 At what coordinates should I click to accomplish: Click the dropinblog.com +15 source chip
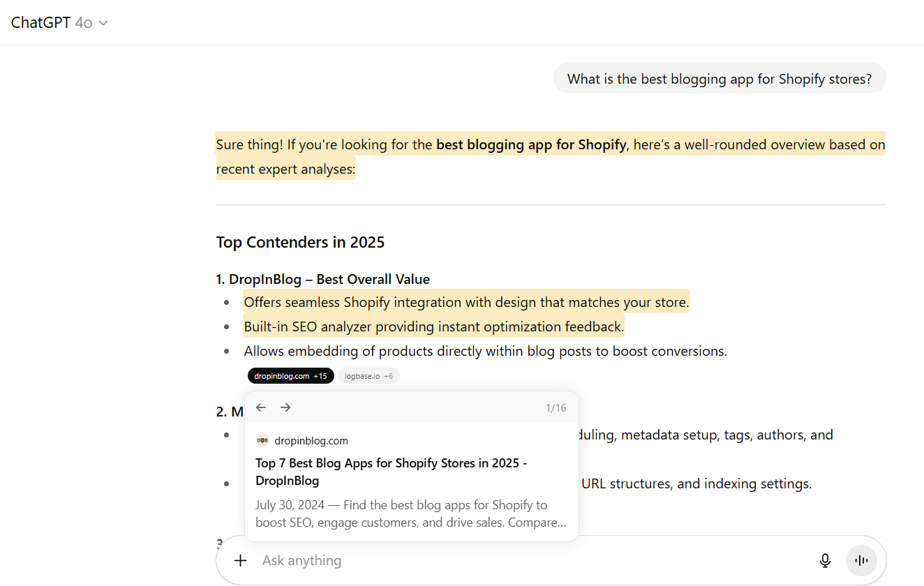[x=290, y=376]
